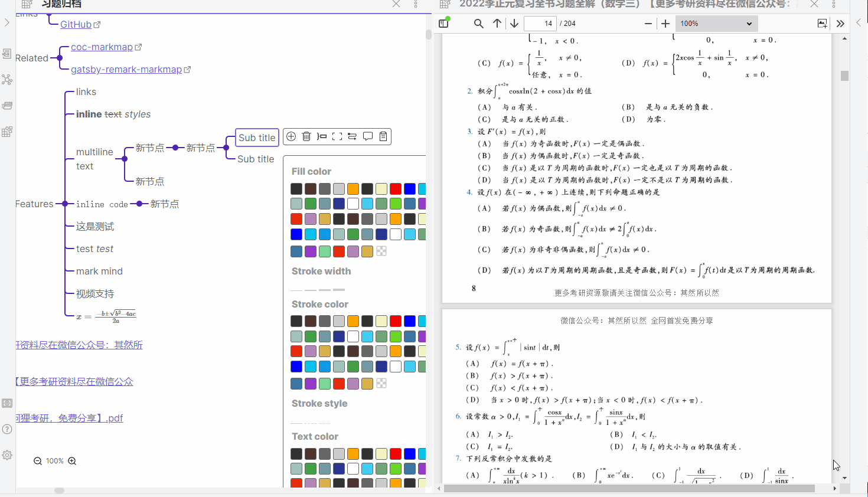Zoom in the PDF with plus button
The width and height of the screenshot is (868, 497).
(x=665, y=24)
